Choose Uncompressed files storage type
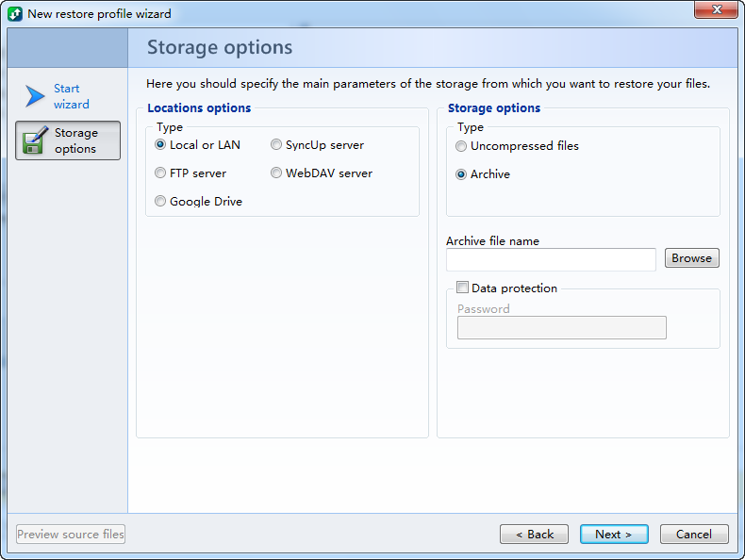745x560 pixels. click(461, 146)
